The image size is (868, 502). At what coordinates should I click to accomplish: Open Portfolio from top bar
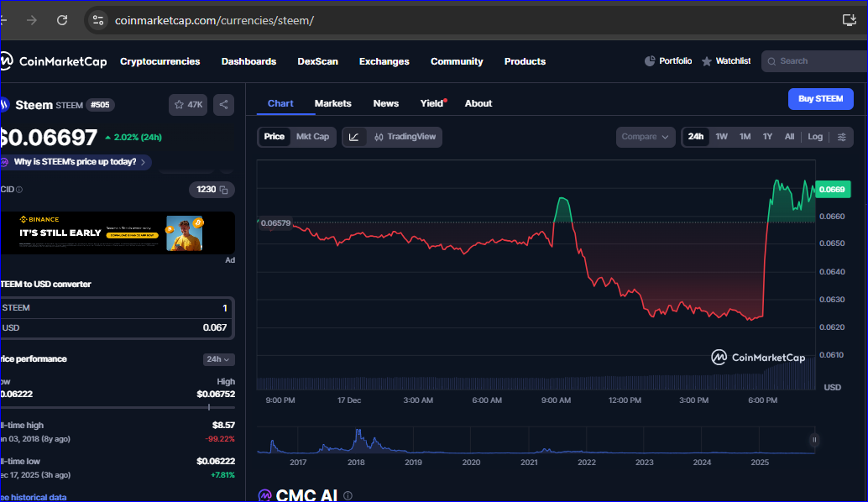[668, 61]
